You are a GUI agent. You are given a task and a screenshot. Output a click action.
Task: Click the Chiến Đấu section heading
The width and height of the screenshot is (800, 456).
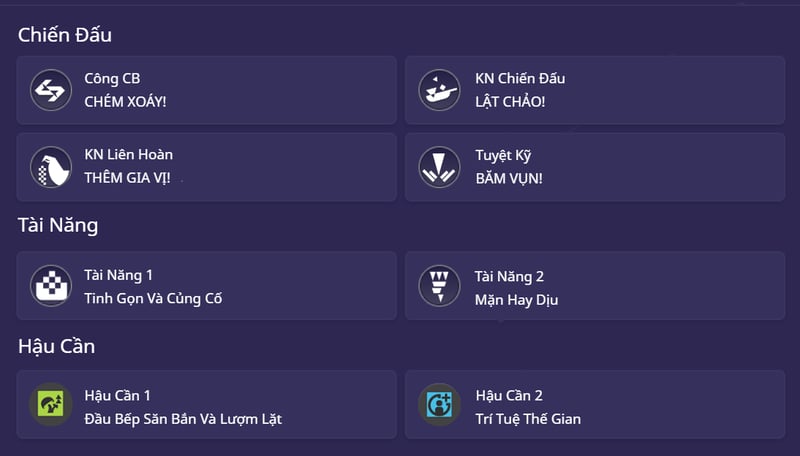pyautogui.click(x=65, y=35)
